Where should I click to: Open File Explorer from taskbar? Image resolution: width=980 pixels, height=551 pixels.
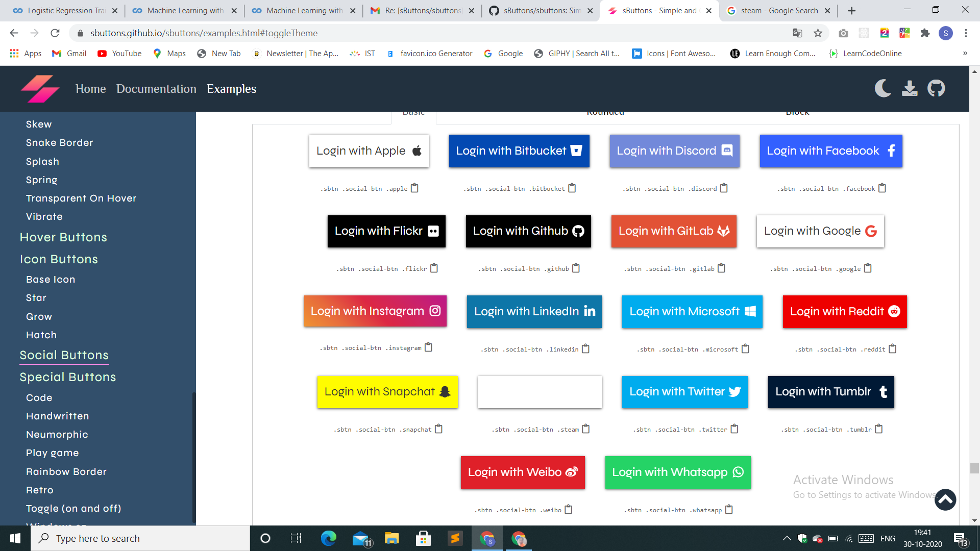pos(391,538)
